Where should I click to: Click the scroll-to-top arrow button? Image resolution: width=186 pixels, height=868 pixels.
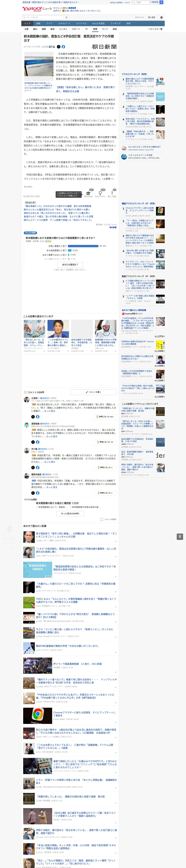pyautogui.click(x=180, y=537)
